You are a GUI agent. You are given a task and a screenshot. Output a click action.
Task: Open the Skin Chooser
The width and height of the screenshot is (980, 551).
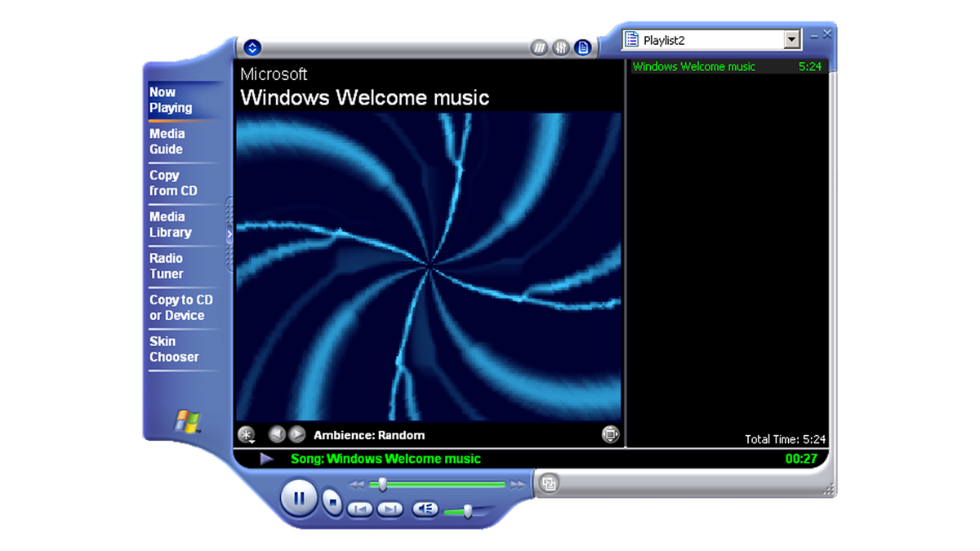point(174,349)
